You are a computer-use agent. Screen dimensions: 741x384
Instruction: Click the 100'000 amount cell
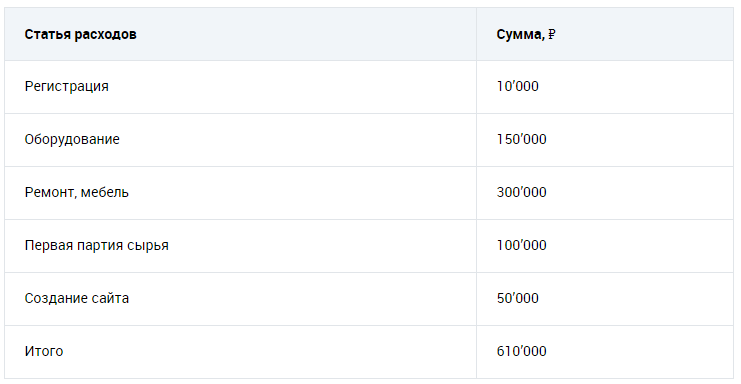click(x=521, y=245)
